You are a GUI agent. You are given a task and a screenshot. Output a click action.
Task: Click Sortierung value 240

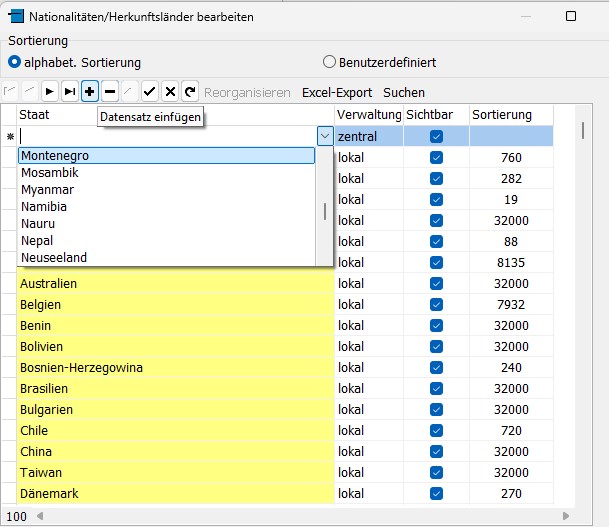point(511,367)
